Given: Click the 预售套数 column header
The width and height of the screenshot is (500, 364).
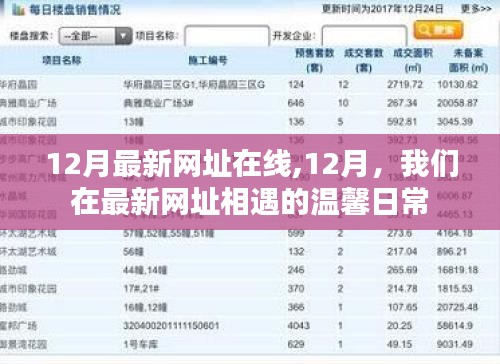Looking at the screenshot, I should (x=315, y=60).
